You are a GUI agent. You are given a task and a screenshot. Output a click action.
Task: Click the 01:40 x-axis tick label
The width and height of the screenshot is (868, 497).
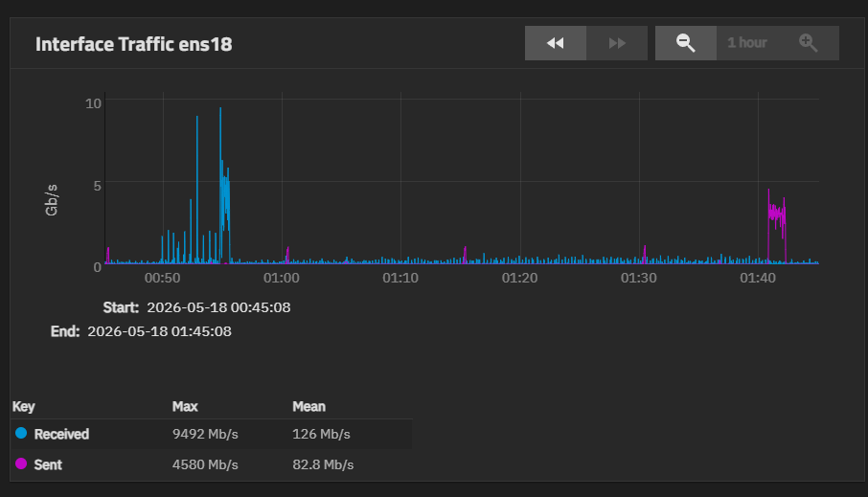pyautogui.click(x=758, y=278)
